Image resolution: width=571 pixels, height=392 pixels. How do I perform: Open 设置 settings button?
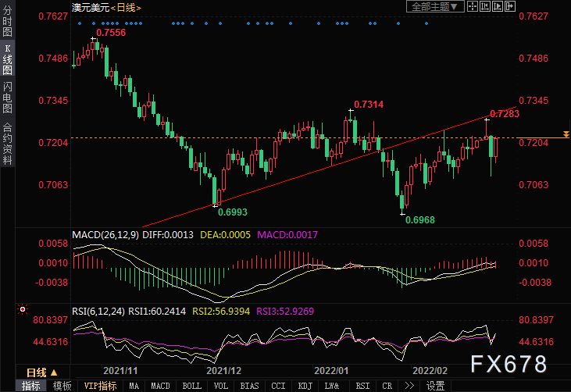click(x=436, y=386)
